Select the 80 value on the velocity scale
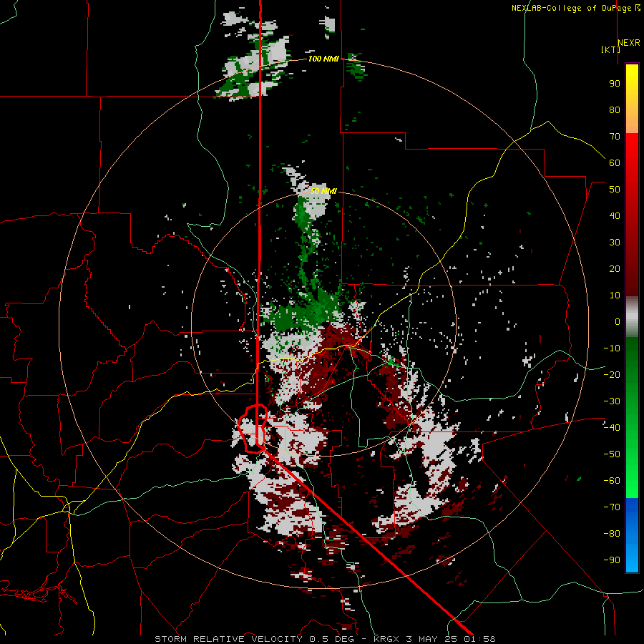 tap(615, 109)
